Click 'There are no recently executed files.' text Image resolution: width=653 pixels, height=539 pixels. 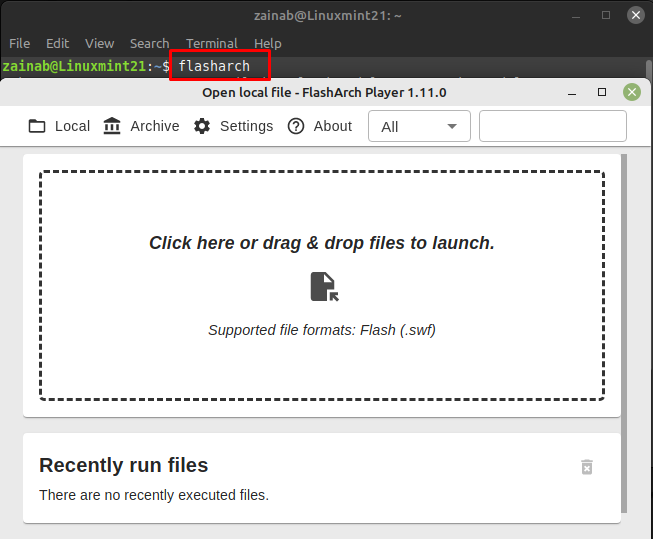(x=154, y=495)
